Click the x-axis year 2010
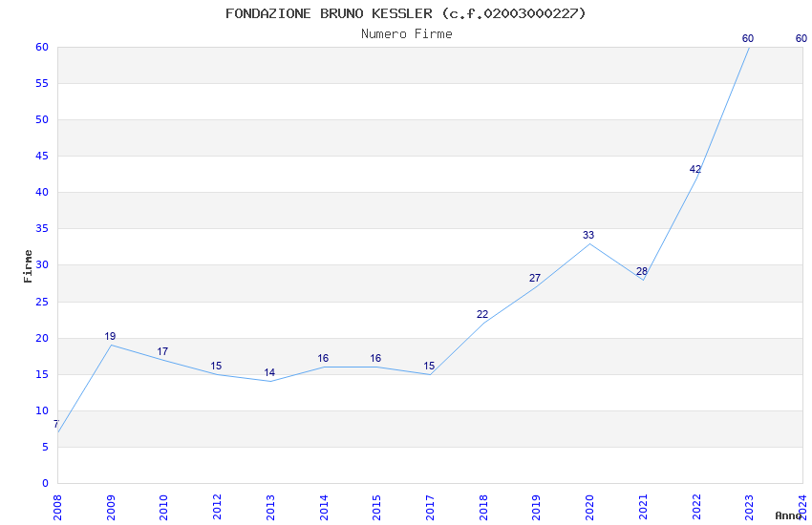The image size is (812, 525). (163, 507)
